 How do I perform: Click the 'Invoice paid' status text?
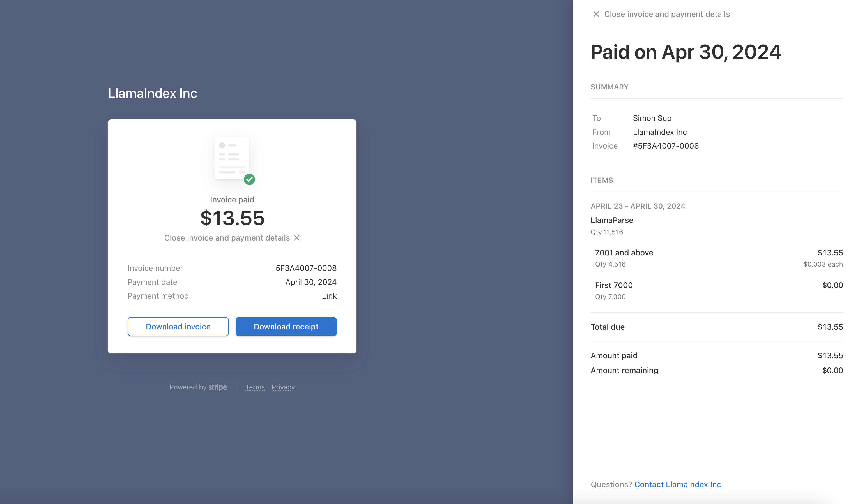coord(232,199)
